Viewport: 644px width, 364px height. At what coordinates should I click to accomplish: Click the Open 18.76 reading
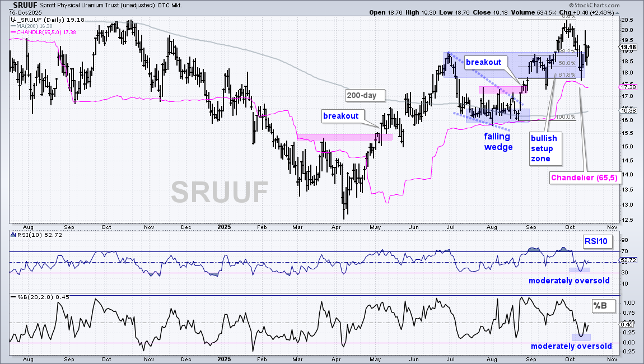pos(386,13)
